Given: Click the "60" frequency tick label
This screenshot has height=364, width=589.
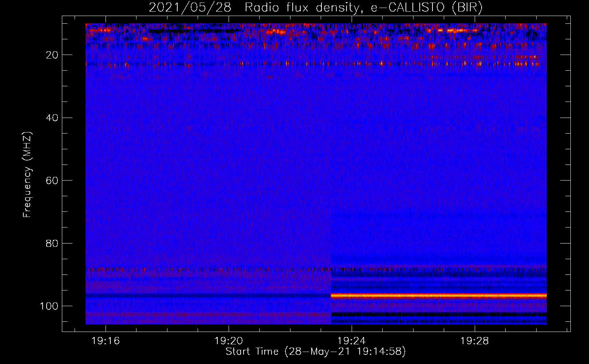Looking at the screenshot, I should (x=52, y=181).
